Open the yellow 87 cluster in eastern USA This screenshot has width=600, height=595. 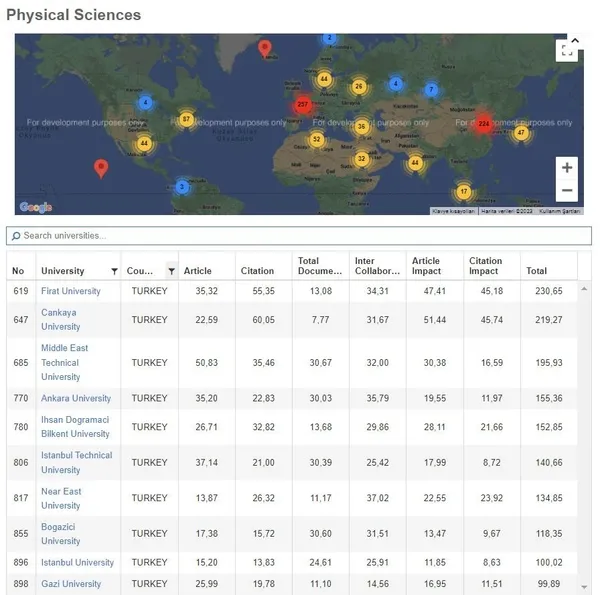pyautogui.click(x=186, y=119)
